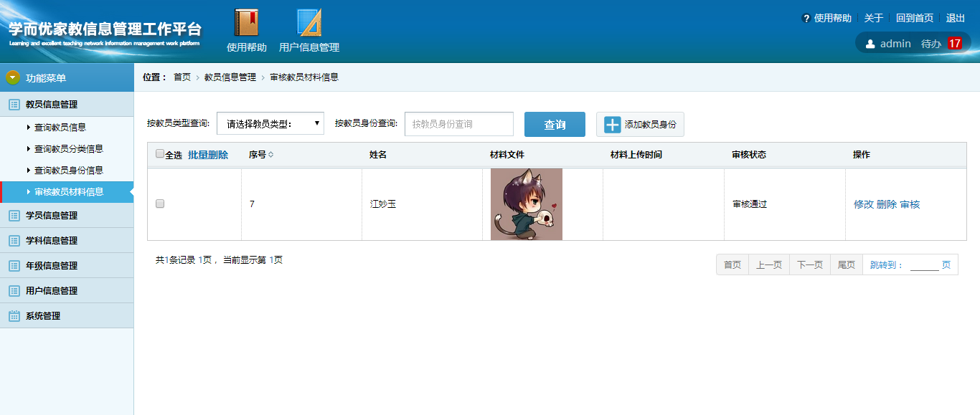Viewport: 980px width, 415px height.
Task: Open the 使用帮助 book icon
Action: tap(246, 23)
